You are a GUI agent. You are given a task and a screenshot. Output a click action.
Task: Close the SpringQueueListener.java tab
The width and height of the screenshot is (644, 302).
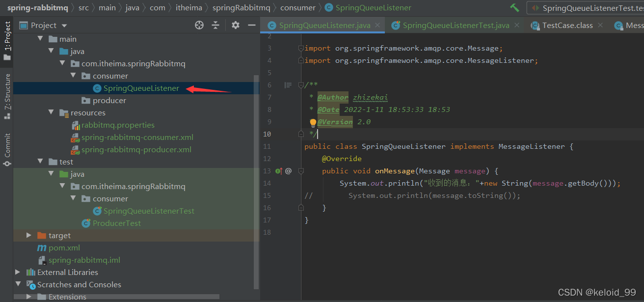pos(377,26)
